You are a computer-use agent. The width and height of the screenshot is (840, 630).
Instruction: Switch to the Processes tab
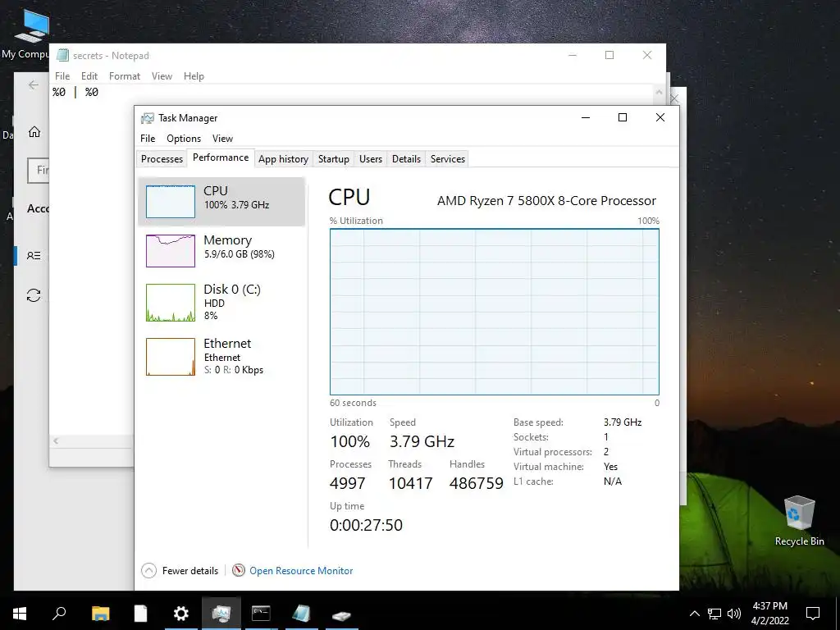[162, 158]
